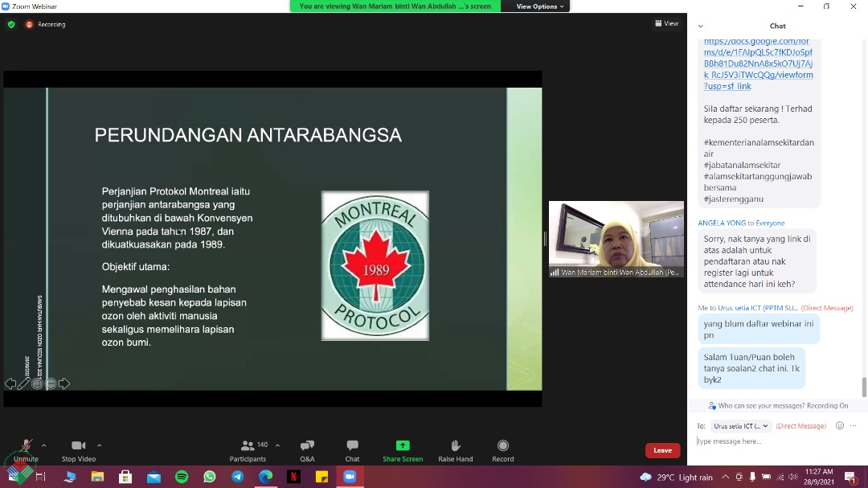Click Wan Mariam speaker video thumbnail

(x=616, y=239)
